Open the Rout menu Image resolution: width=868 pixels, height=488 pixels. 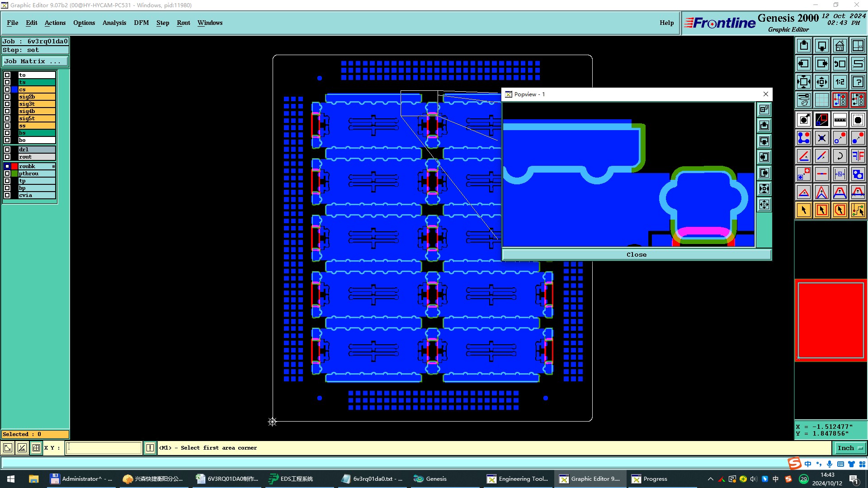[183, 23]
